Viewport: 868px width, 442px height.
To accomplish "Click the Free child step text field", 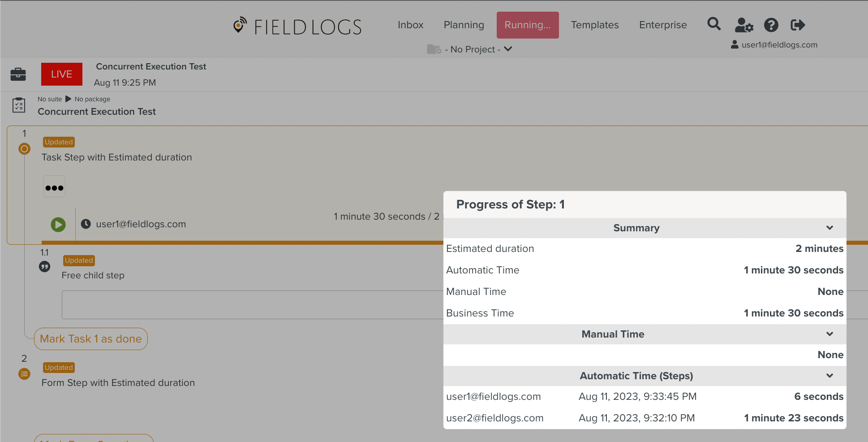I will tap(252, 305).
